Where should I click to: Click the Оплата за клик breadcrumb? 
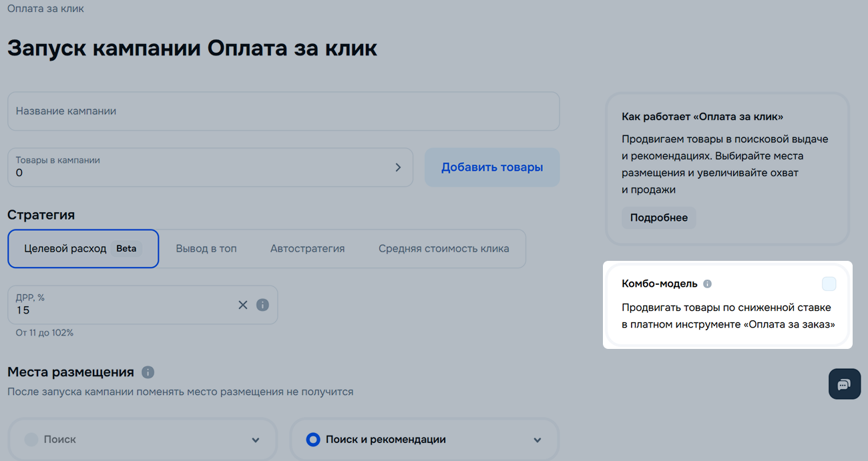(x=45, y=9)
